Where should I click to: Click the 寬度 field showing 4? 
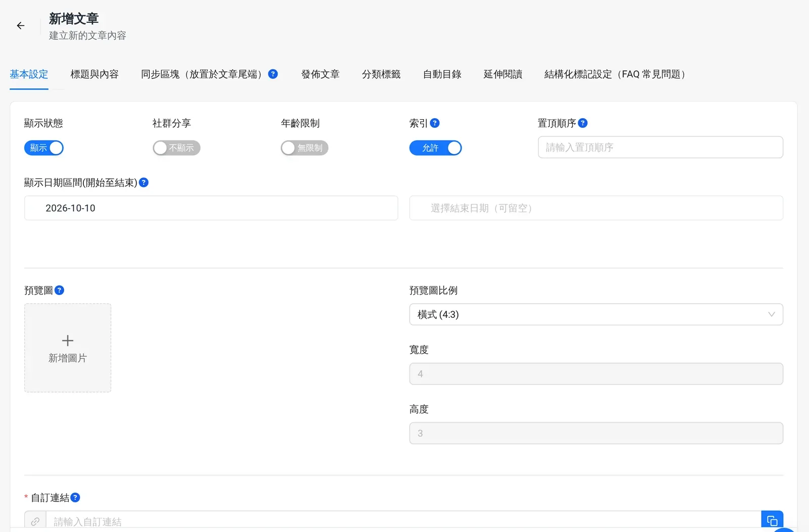[x=596, y=374]
